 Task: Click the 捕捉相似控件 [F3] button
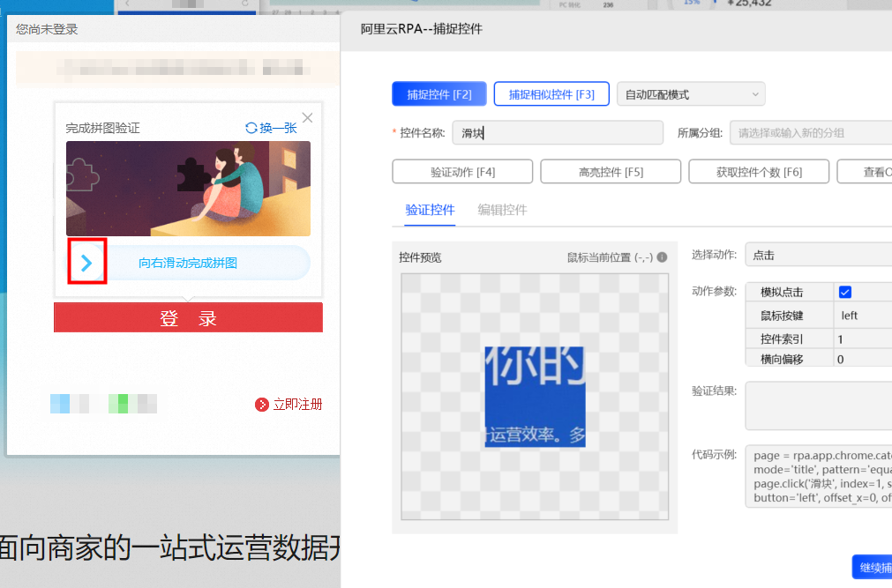point(551,94)
